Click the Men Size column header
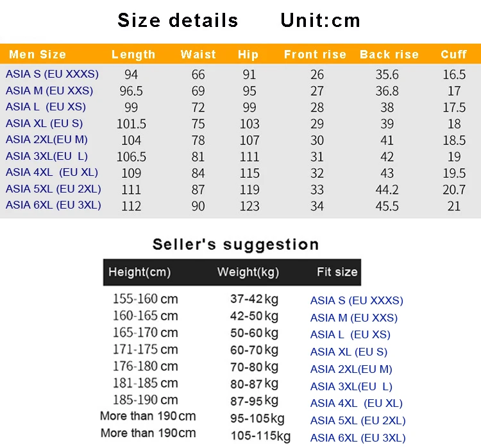Viewport: 481px width, 448px height. (37, 55)
